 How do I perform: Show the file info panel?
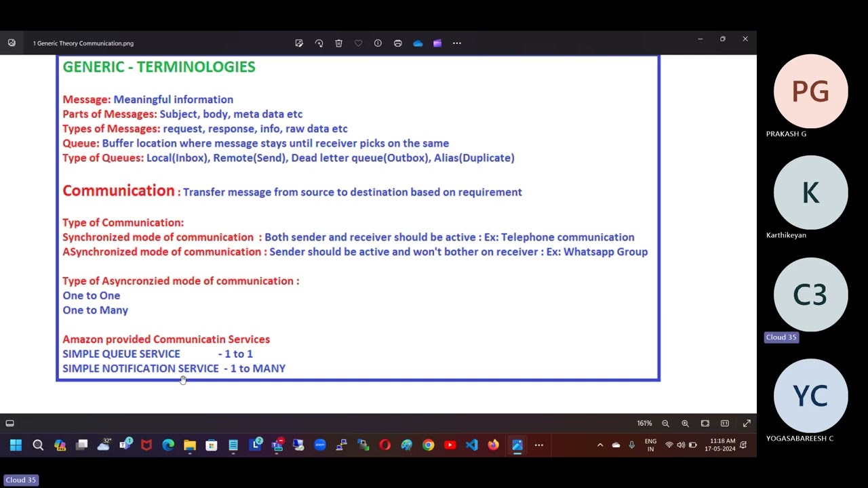click(378, 43)
